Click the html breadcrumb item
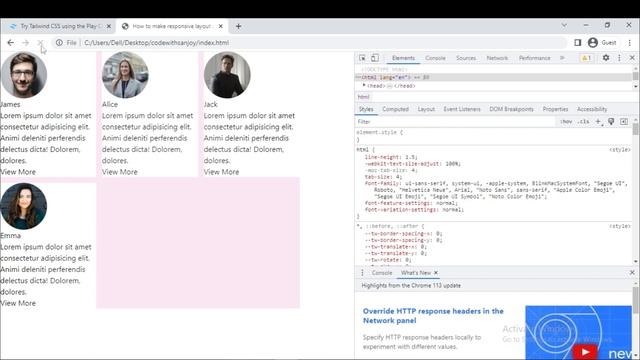Screen dimensions: 640x360 point(363,97)
